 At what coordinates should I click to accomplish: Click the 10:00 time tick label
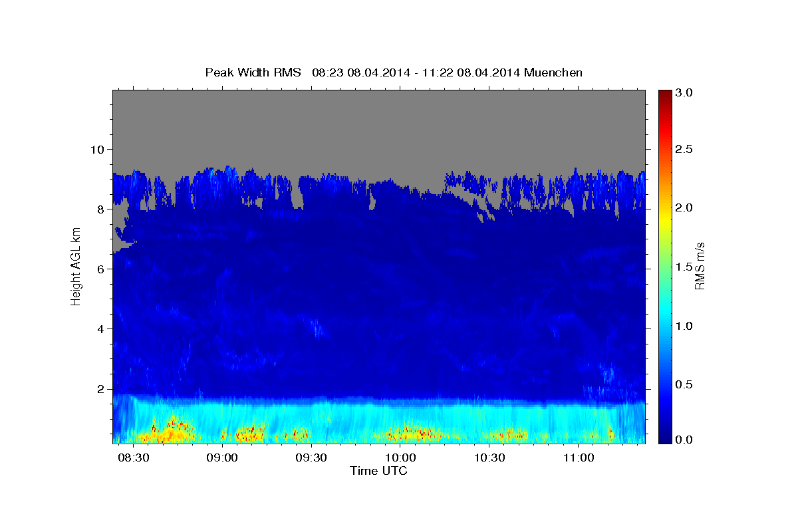401,458
